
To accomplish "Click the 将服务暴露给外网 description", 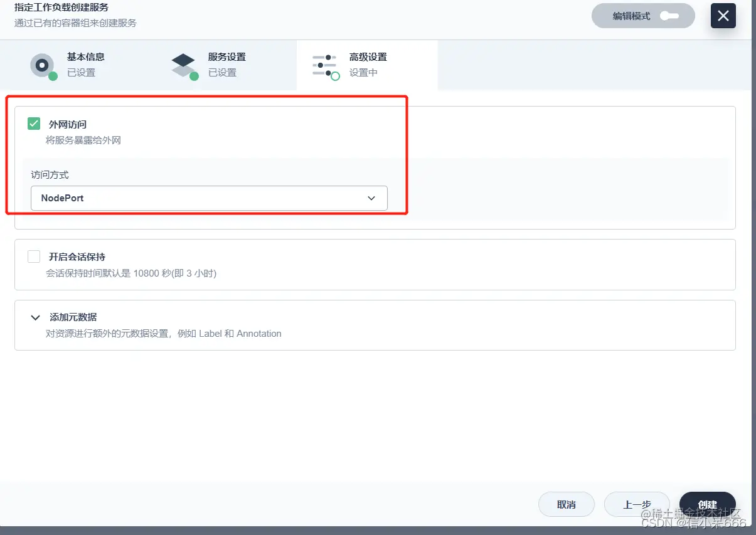I will pyautogui.click(x=83, y=140).
